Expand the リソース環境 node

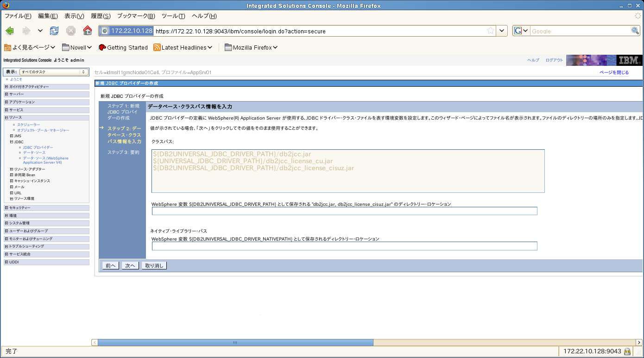[x=12, y=198]
